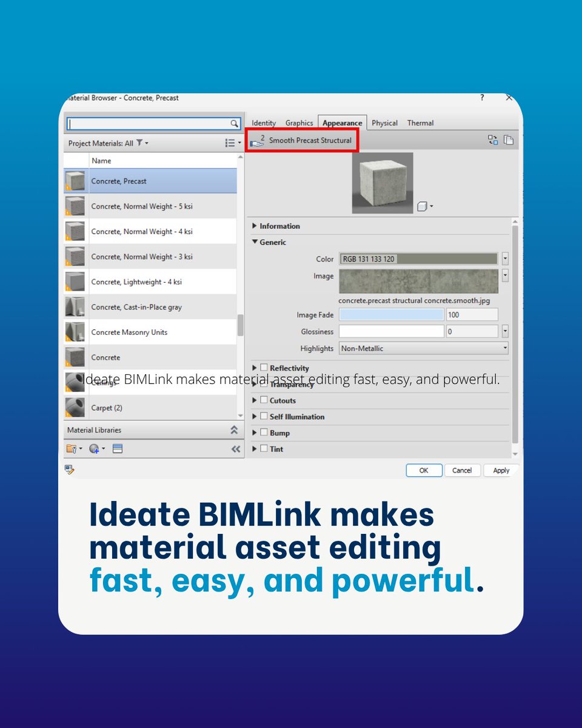Click the Image Fade slider bar
Screen dimensions: 582x728
tap(392, 315)
